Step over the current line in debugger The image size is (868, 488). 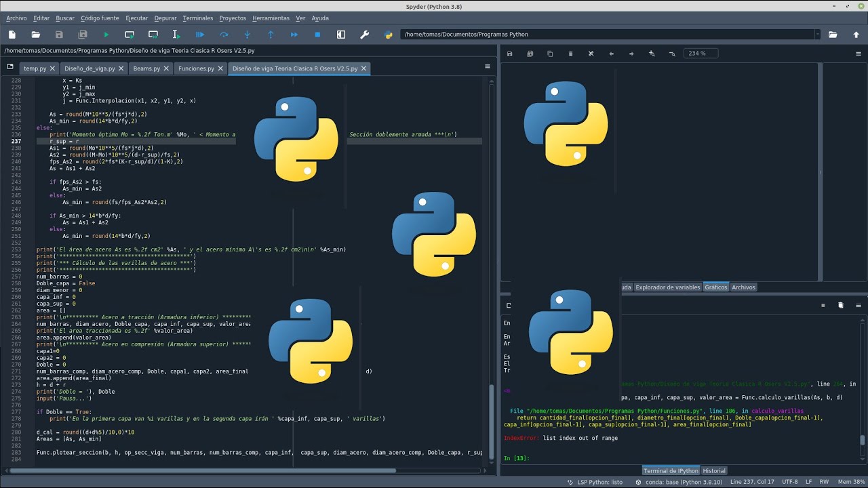tap(224, 35)
